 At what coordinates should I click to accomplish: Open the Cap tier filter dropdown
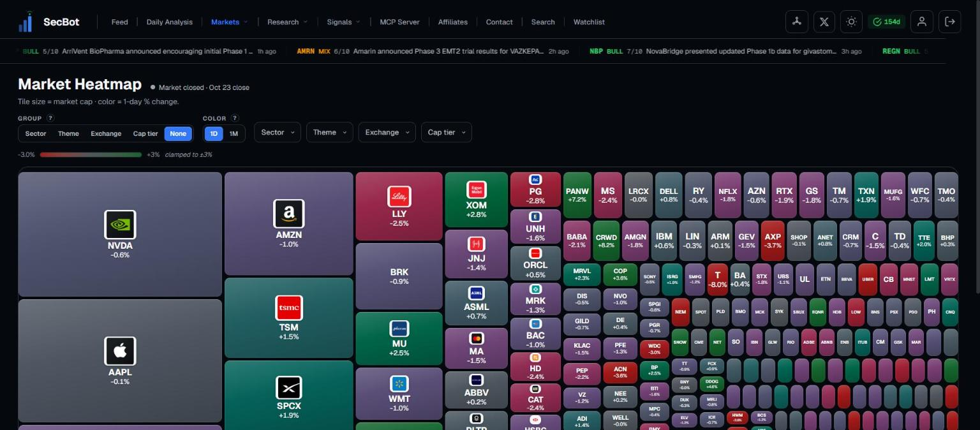click(446, 132)
